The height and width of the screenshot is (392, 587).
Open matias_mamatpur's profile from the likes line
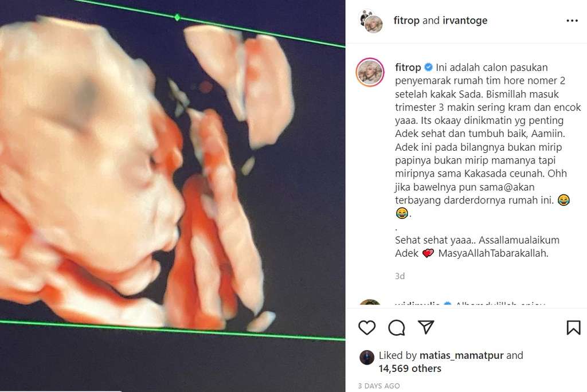point(460,355)
